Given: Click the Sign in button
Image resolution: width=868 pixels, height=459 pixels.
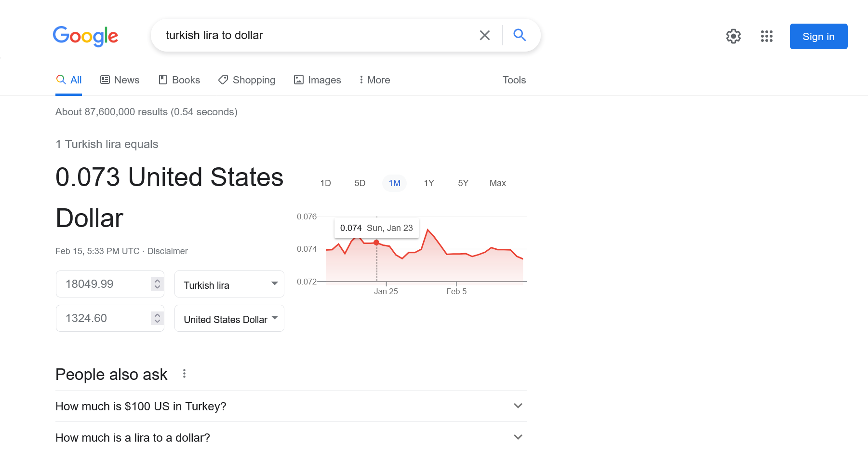Looking at the screenshot, I should [818, 36].
